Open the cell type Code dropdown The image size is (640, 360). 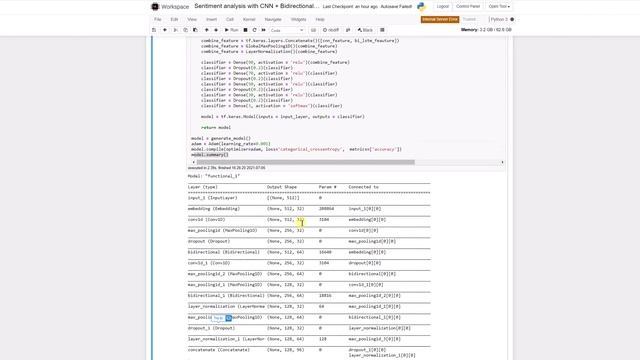point(287,30)
